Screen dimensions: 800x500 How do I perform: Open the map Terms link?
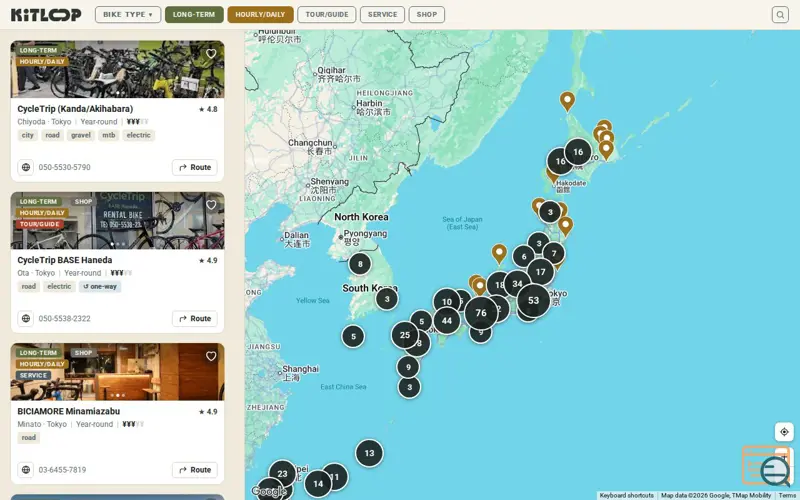(788, 495)
